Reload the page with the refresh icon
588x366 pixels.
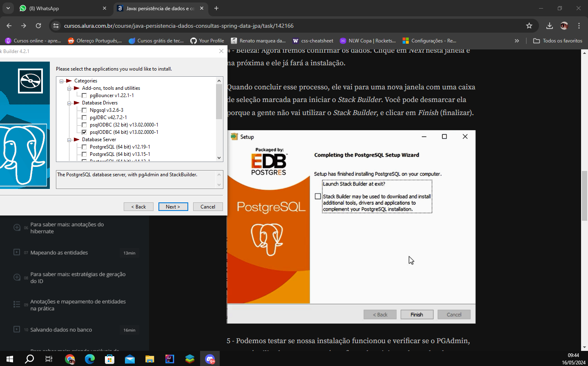pyautogui.click(x=38, y=26)
